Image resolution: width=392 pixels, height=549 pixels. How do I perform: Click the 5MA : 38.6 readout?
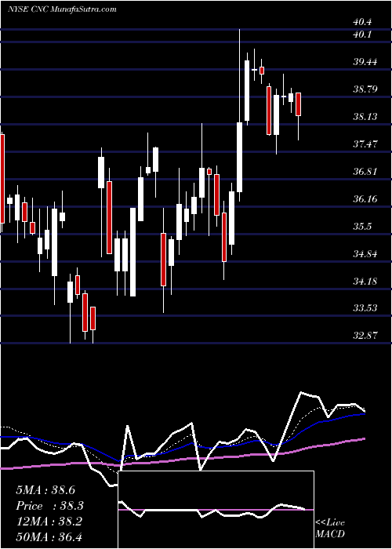click(x=45, y=490)
